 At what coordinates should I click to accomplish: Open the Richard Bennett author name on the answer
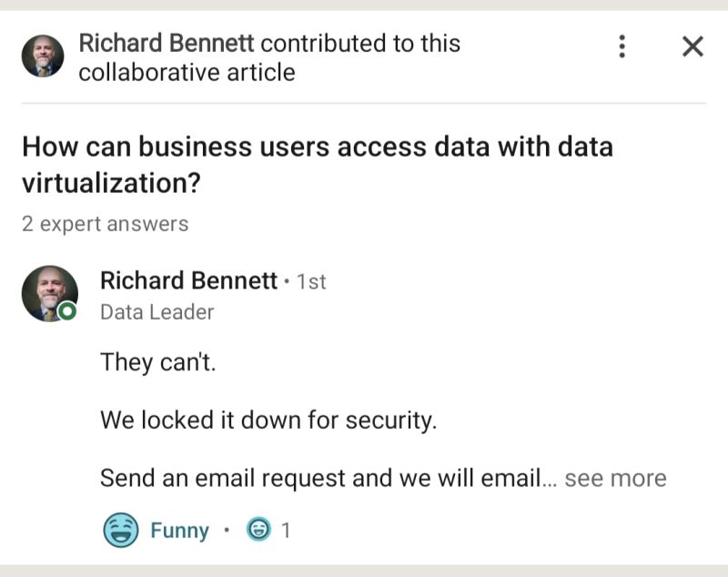tap(188, 280)
